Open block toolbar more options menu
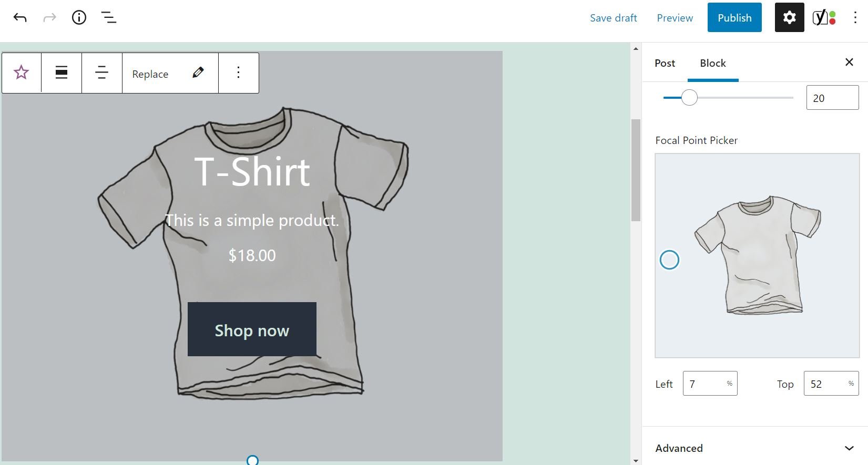The height and width of the screenshot is (465, 868). pyautogui.click(x=239, y=73)
